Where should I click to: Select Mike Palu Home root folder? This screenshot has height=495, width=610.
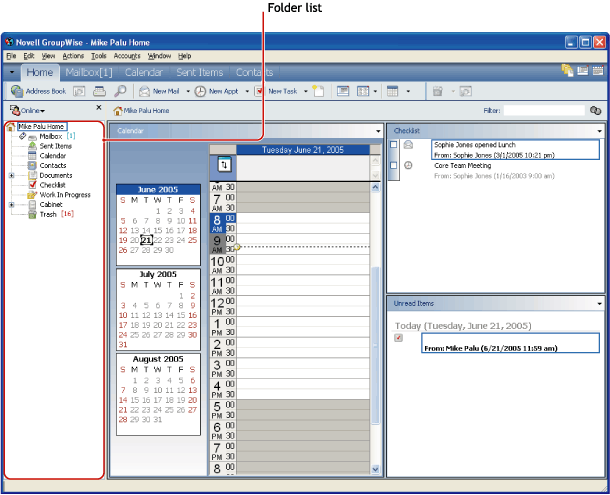[x=41, y=126]
